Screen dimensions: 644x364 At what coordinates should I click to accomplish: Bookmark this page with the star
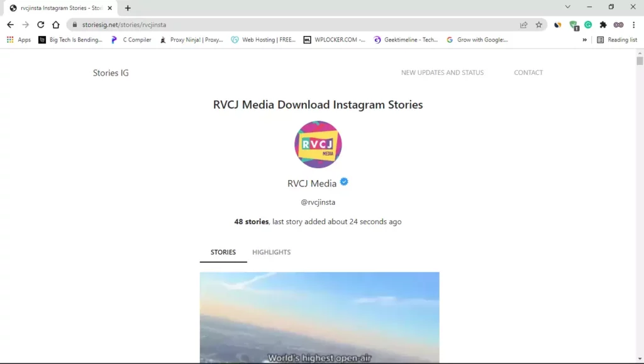539,25
